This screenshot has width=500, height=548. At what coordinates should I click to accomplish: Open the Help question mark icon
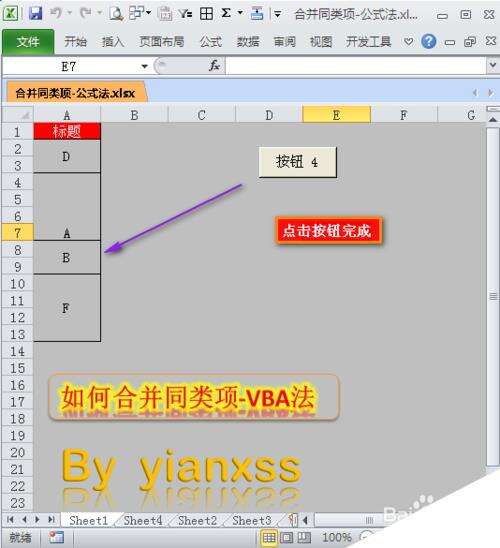[x=428, y=42]
